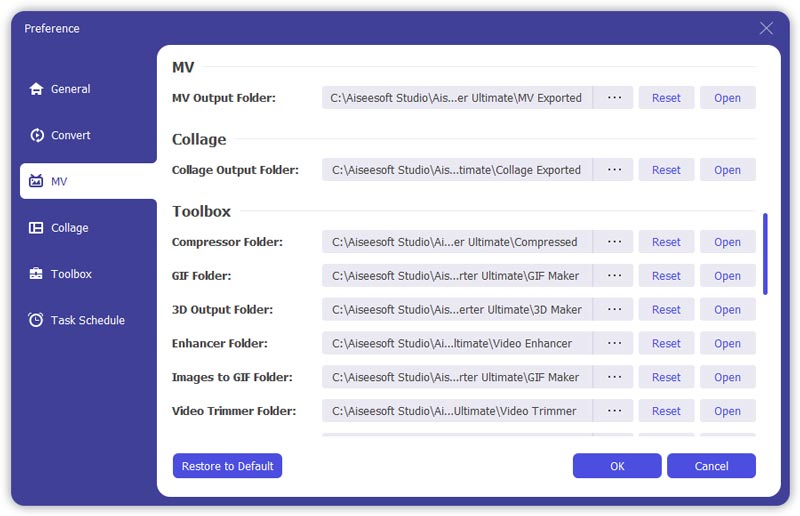
Task: Reset the Collage Output Folder path
Action: point(666,169)
